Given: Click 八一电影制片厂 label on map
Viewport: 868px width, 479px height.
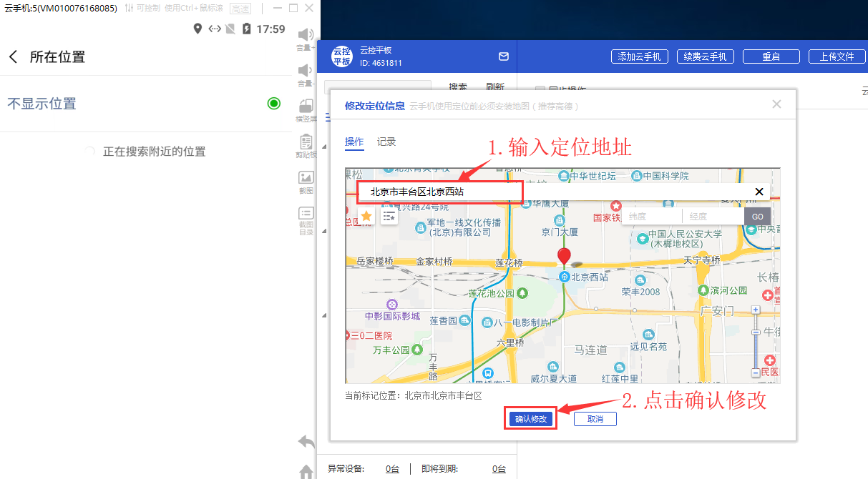Looking at the screenshot, I should (525, 322).
